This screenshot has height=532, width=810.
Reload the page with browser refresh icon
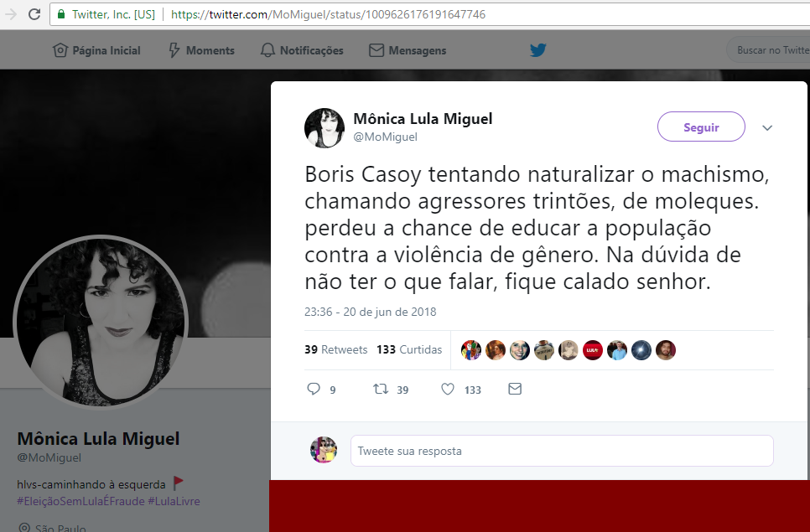(34, 14)
